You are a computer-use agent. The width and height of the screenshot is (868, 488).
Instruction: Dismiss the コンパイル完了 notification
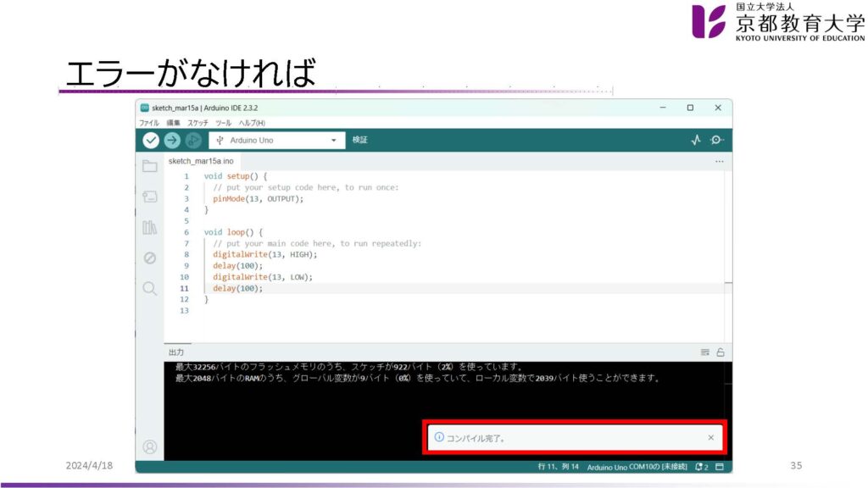pos(711,437)
